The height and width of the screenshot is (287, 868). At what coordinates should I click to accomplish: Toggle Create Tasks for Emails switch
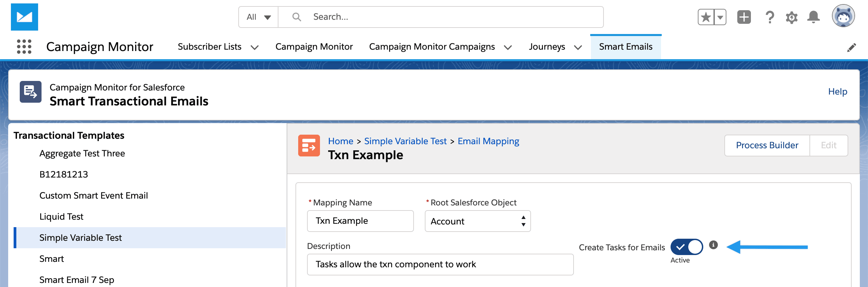pyautogui.click(x=687, y=247)
